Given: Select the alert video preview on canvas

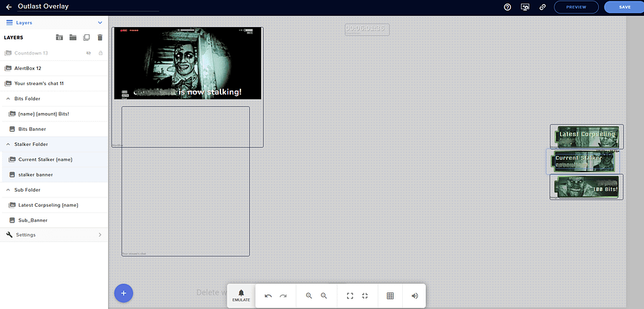Looking at the screenshot, I should pos(187,63).
